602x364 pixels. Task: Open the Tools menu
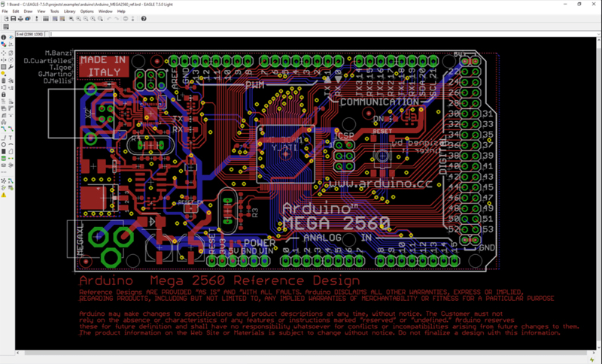[54, 11]
